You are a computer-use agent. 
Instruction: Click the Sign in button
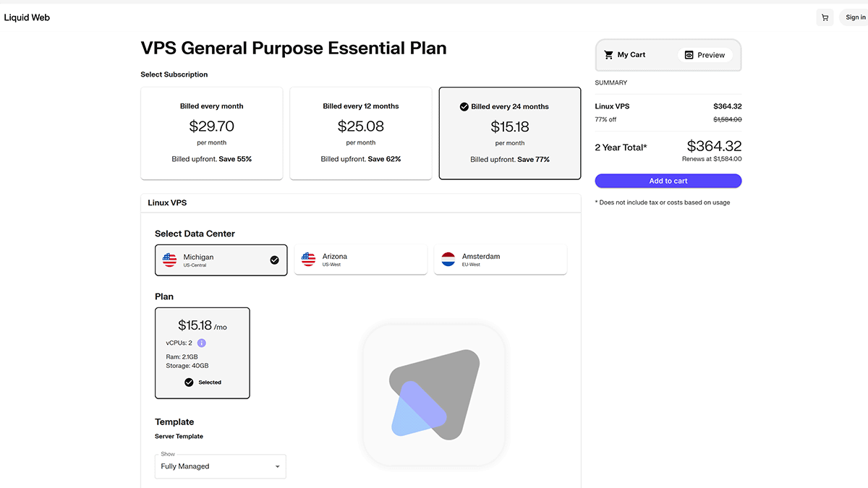click(855, 17)
